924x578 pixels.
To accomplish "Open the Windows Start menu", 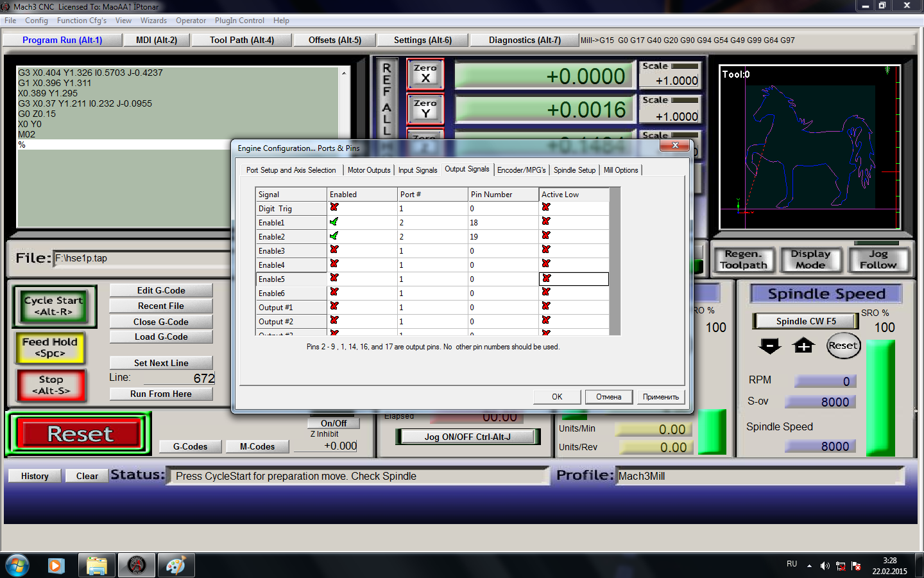I will point(17,565).
